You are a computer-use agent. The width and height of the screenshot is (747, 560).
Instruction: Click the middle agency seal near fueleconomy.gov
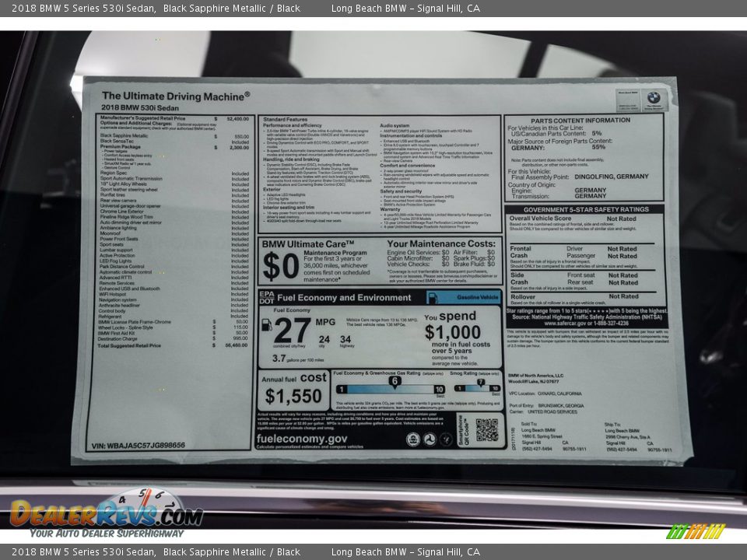click(430, 439)
